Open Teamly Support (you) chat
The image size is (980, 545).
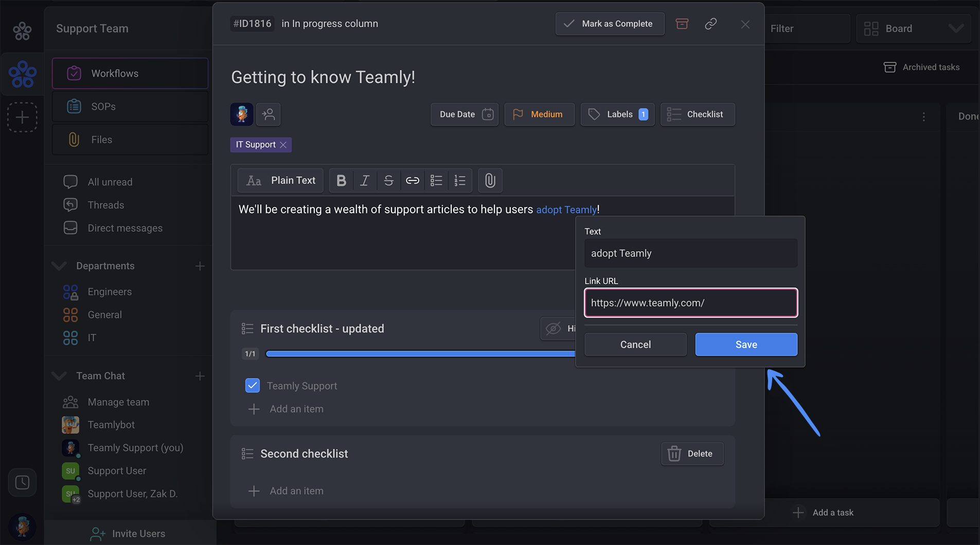[135, 448]
